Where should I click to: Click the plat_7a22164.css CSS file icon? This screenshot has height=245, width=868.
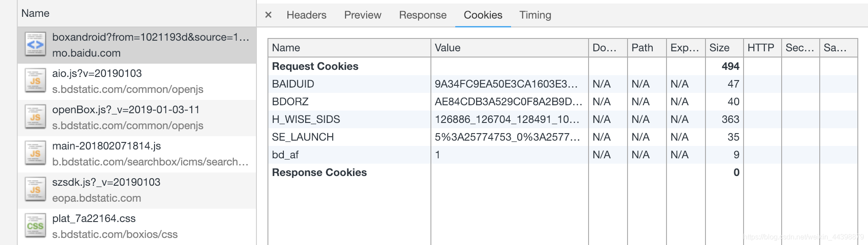35,226
